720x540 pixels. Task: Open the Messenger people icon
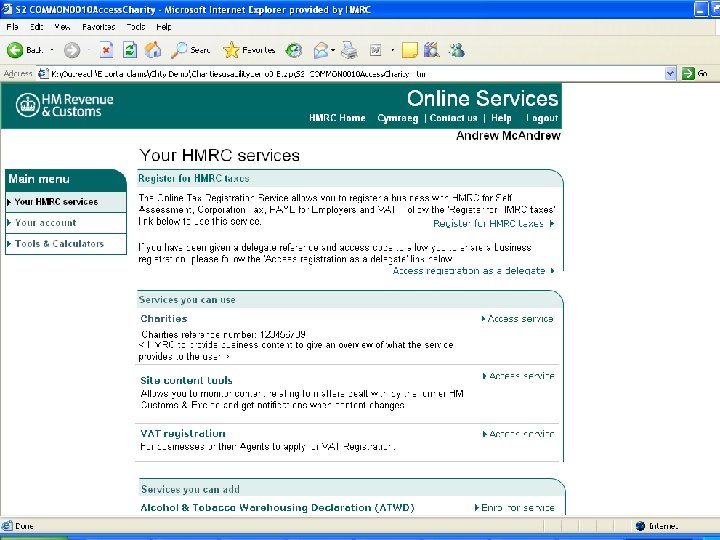456,50
